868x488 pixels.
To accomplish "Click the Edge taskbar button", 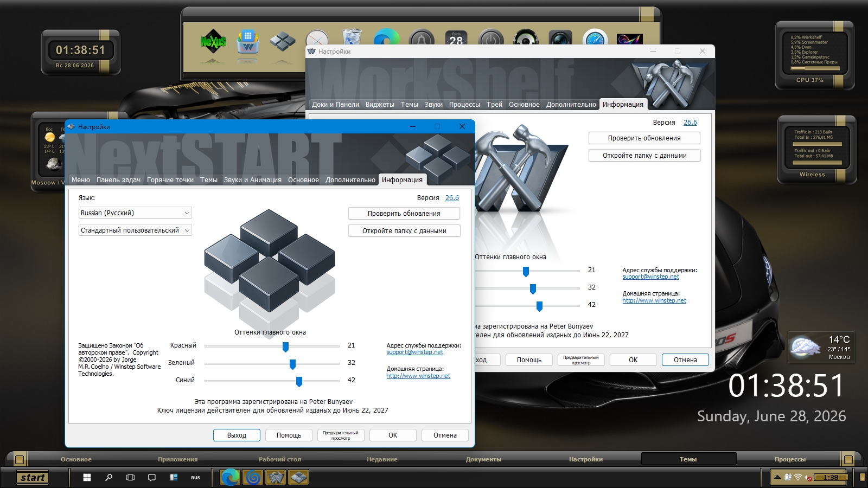I will pos(230,477).
